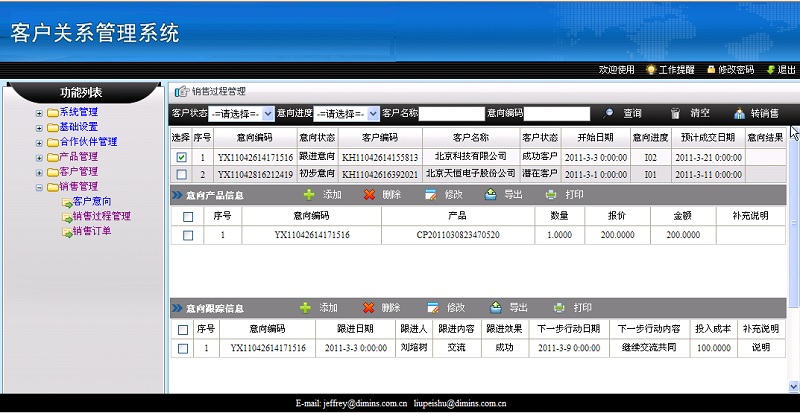Click 修改 edit icon in 意向跟踪信息 toolbar
This screenshot has width=800, height=413.
tap(433, 308)
